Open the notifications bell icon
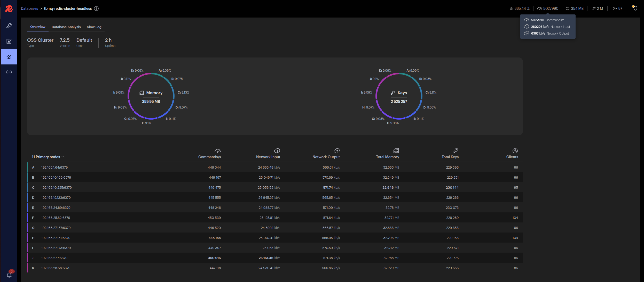 [9, 275]
